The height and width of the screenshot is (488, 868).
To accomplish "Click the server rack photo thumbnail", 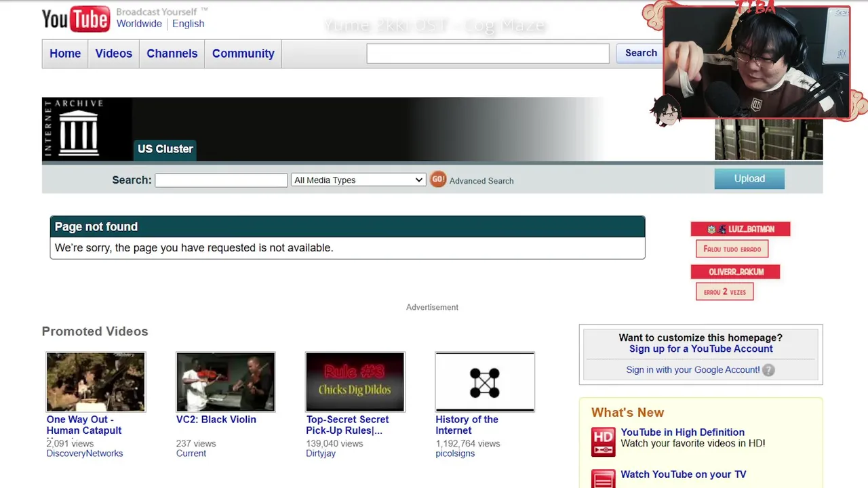I will (768, 140).
